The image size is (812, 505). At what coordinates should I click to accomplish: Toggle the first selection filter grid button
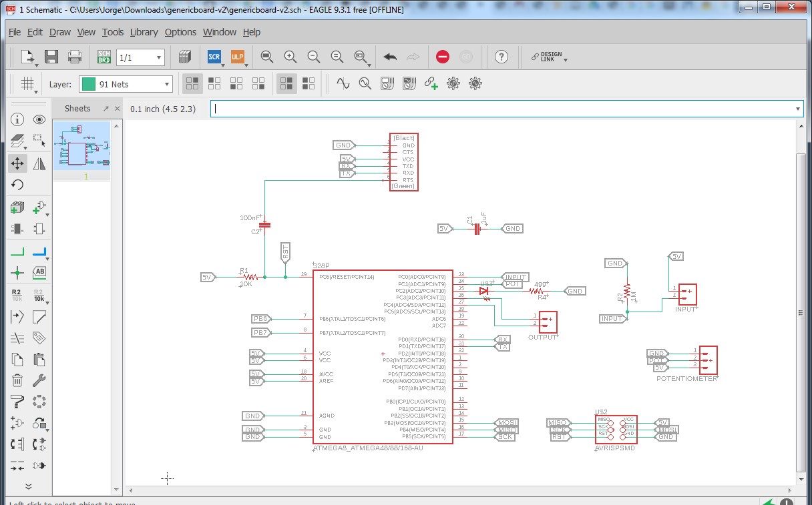tap(192, 84)
